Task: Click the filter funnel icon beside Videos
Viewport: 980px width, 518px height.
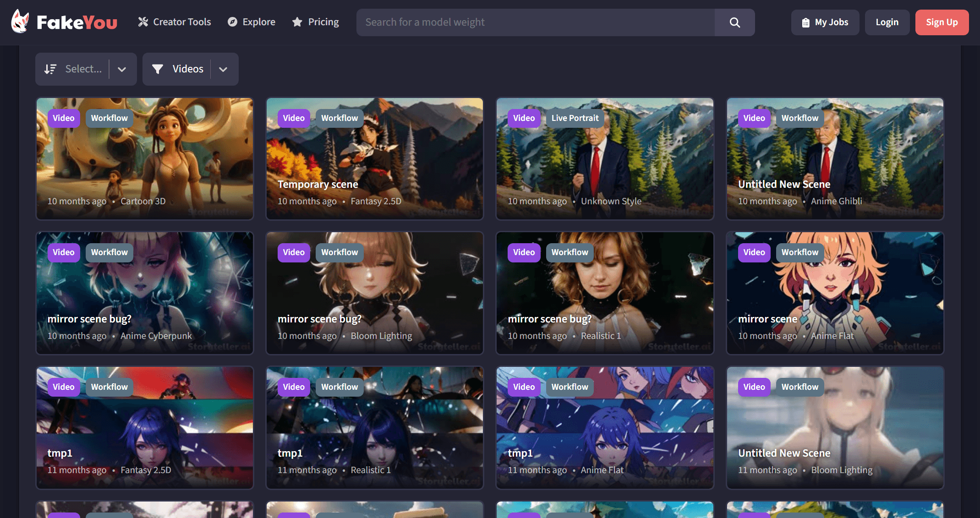Action: 158,69
